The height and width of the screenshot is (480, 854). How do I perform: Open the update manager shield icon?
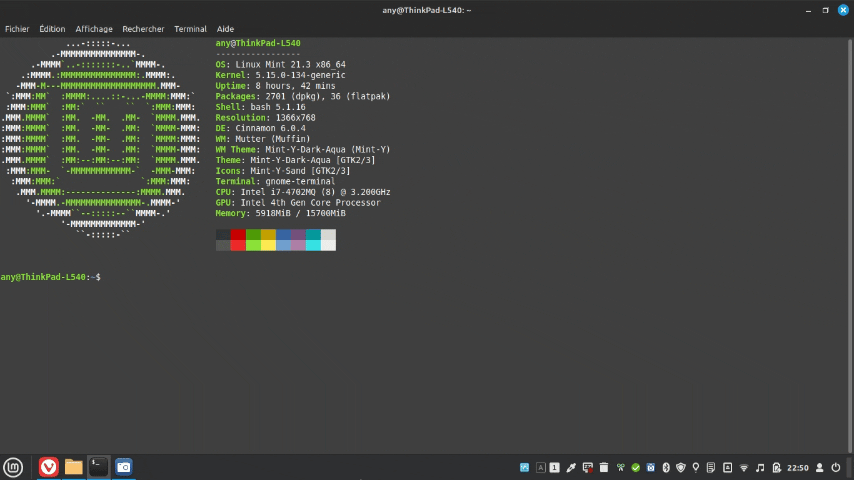(681, 467)
